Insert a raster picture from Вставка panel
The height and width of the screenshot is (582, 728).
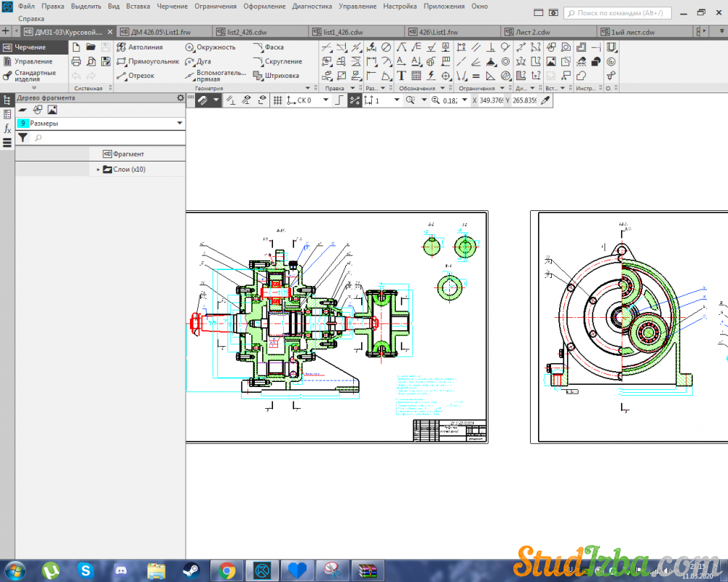(551, 61)
